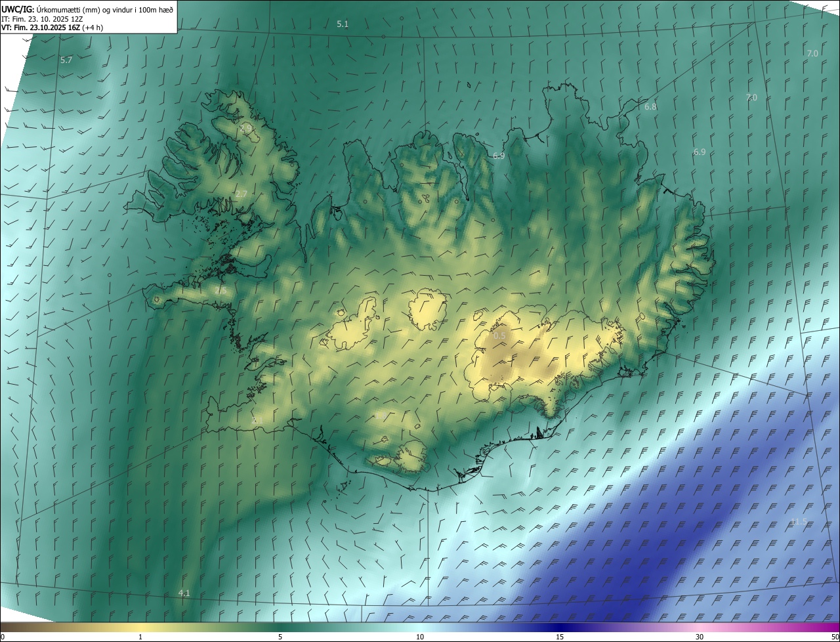Click the 4.1 value label over the southwest ocean
This screenshot has width=840, height=642.
pyautogui.click(x=184, y=593)
